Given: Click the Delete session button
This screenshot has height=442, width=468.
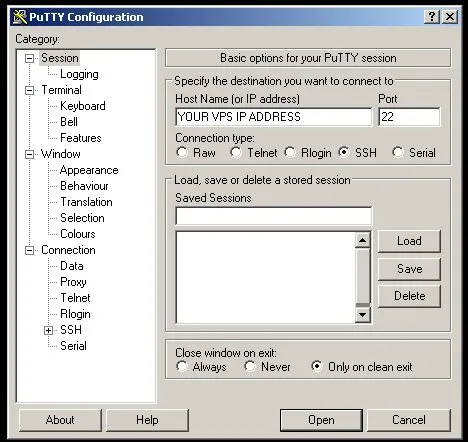Looking at the screenshot, I should [409, 296].
